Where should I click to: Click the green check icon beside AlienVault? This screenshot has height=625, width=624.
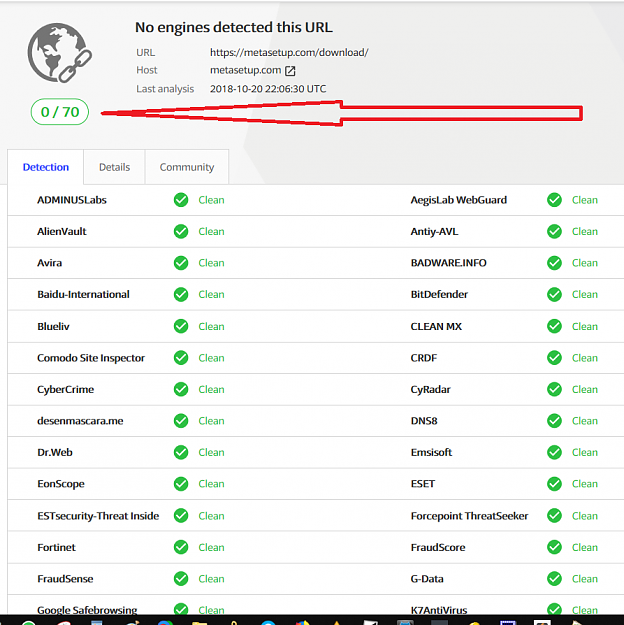click(x=181, y=232)
